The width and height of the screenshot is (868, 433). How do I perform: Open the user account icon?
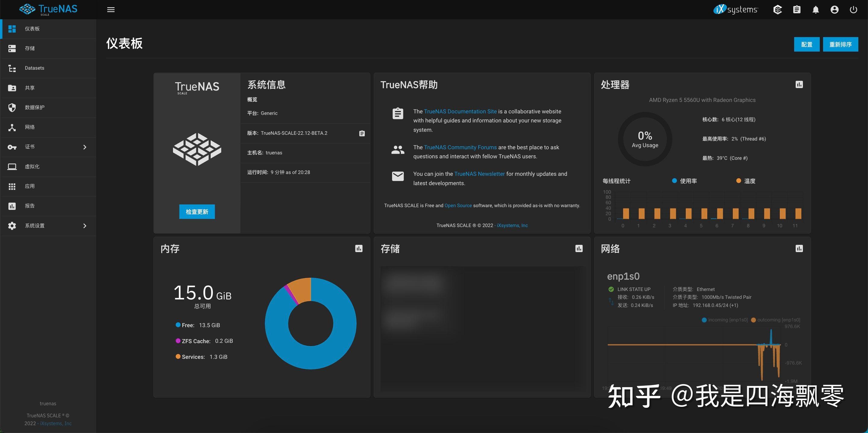pos(835,9)
